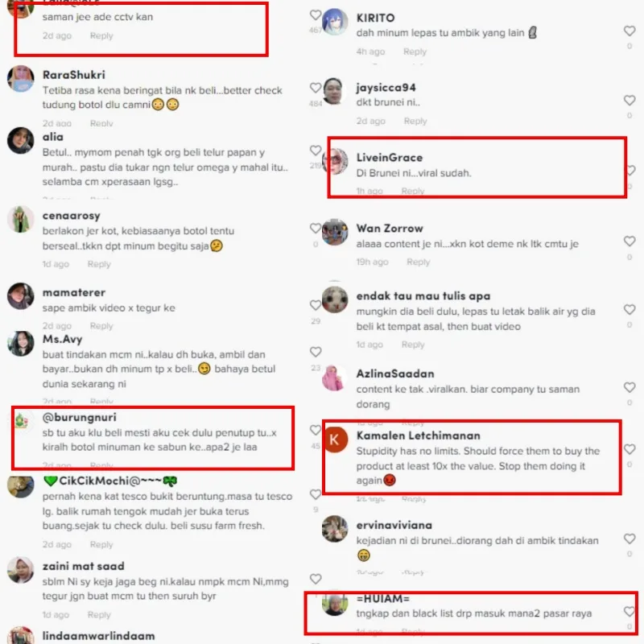Open RaraShukri's profile picture
This screenshot has height=644, width=644.
[x=21, y=78]
